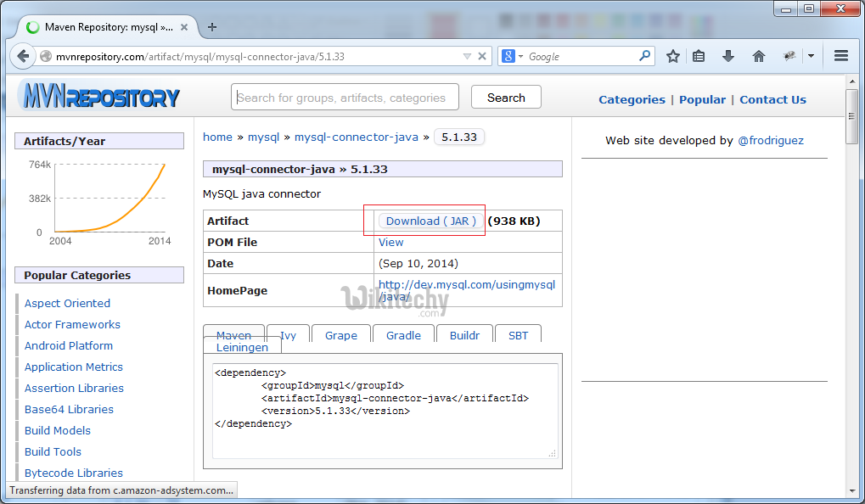Stop loading page with X in address bar
Screen dimensions: 865x504
pyautogui.click(x=482, y=57)
